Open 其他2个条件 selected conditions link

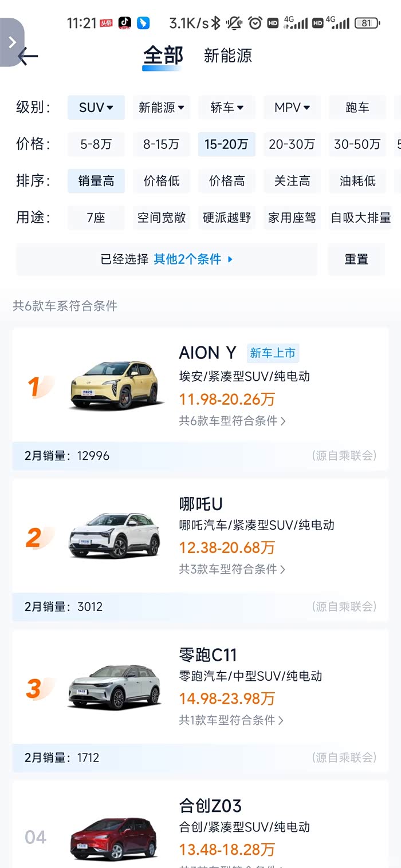(x=193, y=259)
